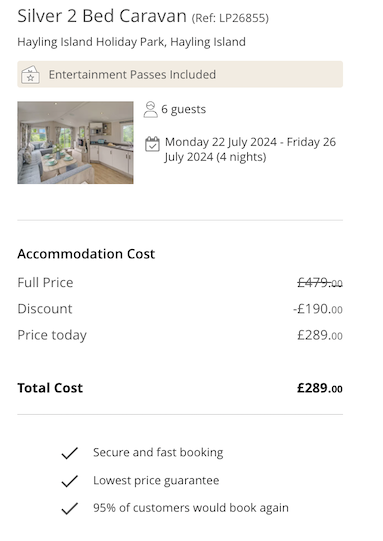
Task: Click the guests person icon
Action: (x=150, y=109)
